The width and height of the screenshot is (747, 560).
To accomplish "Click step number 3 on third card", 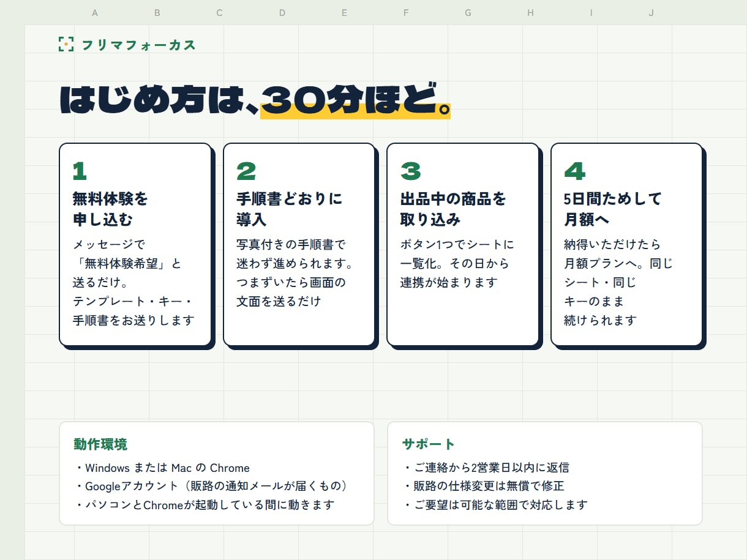I will [410, 171].
